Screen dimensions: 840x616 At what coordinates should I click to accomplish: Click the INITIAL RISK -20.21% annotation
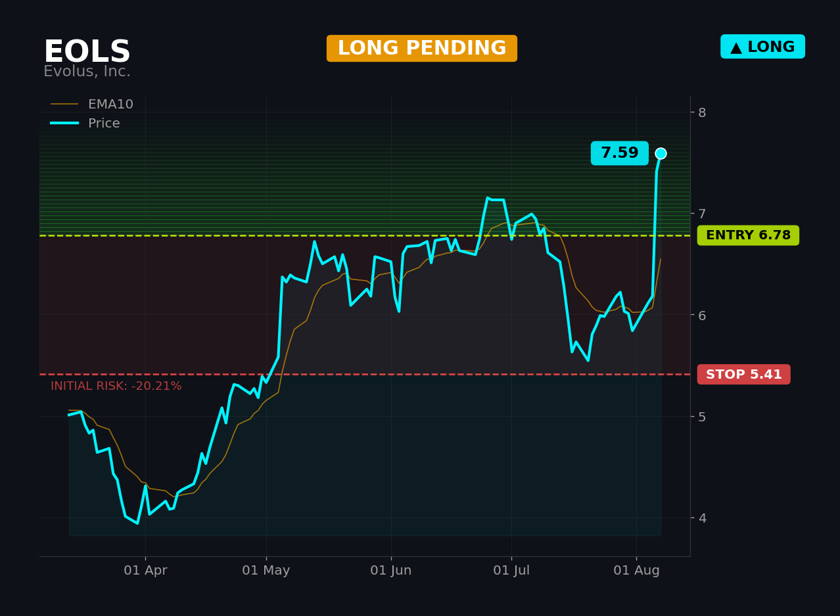coord(116,387)
